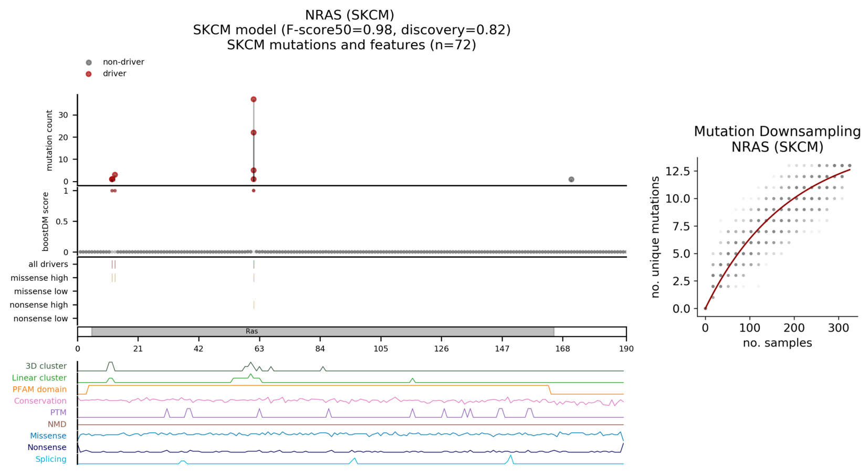Click the 3D cluster track label
The image size is (868, 475).
(x=46, y=366)
